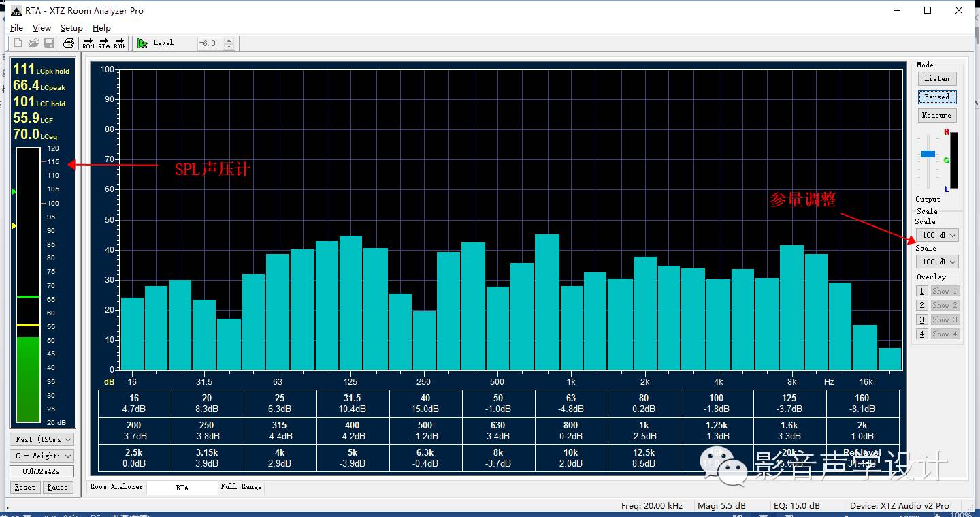Switch to the Full Range tab
The width and height of the screenshot is (980, 517).
pyautogui.click(x=241, y=487)
